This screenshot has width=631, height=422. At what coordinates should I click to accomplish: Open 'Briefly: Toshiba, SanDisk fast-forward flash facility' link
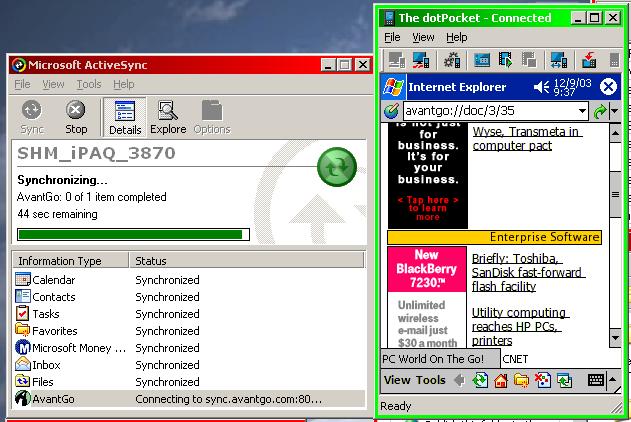[528, 272]
